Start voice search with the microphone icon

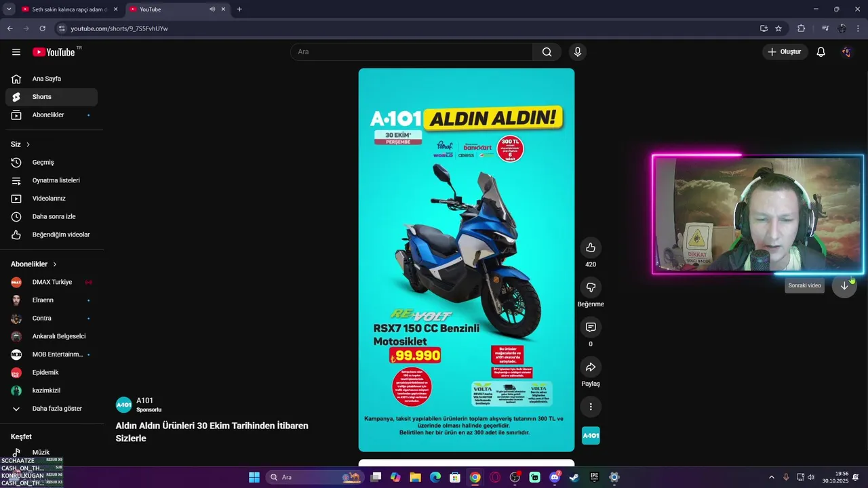(x=578, y=52)
